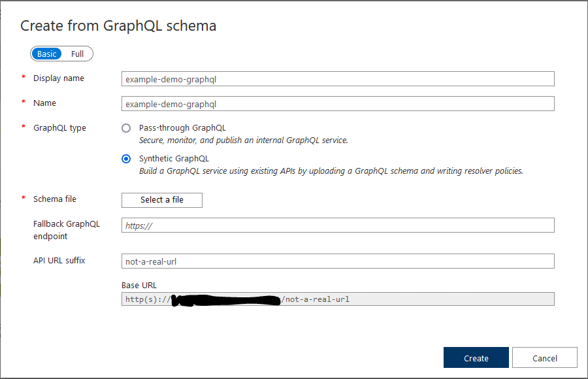Image resolution: width=588 pixels, height=379 pixels.
Task: Click the https:// placeholder in endpoint field
Action: (x=137, y=225)
